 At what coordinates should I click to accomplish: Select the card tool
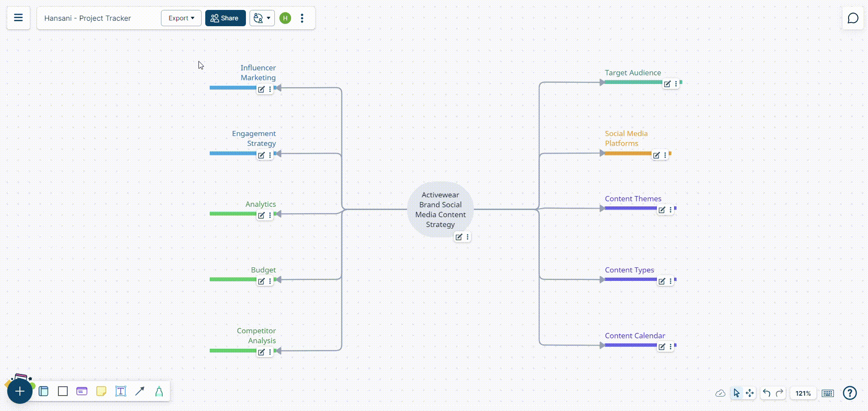click(82, 391)
